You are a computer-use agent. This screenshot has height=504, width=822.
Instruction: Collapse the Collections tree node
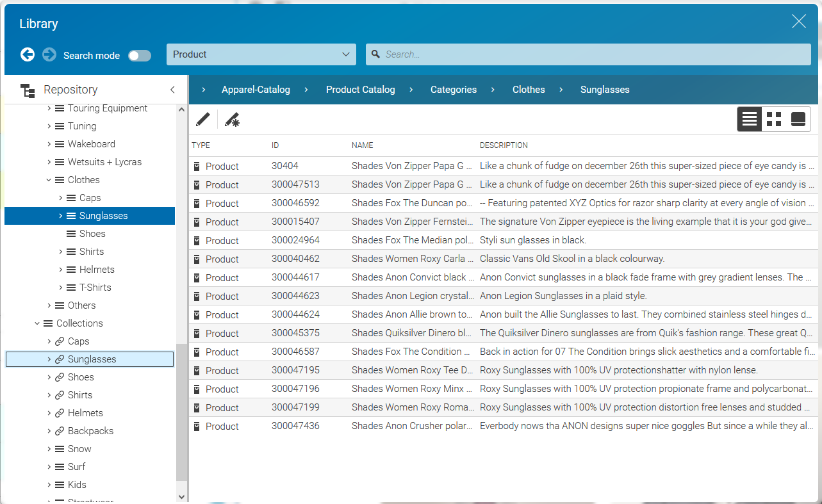pyautogui.click(x=37, y=323)
